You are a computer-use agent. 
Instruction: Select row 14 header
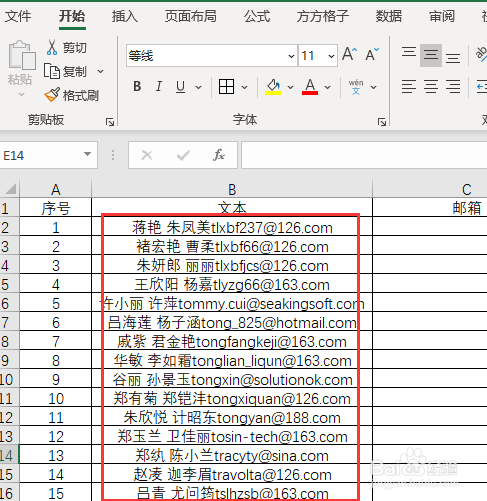click(x=9, y=455)
